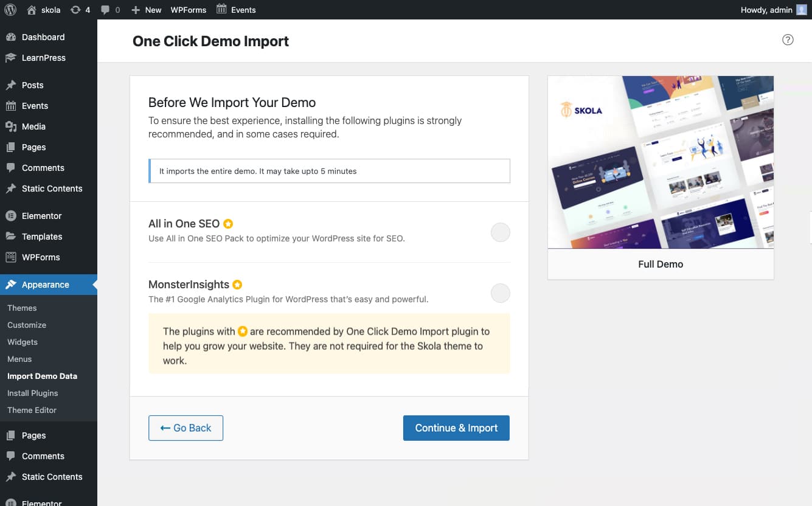Open the skola site home link
This screenshot has width=812, height=506.
pyautogui.click(x=44, y=10)
